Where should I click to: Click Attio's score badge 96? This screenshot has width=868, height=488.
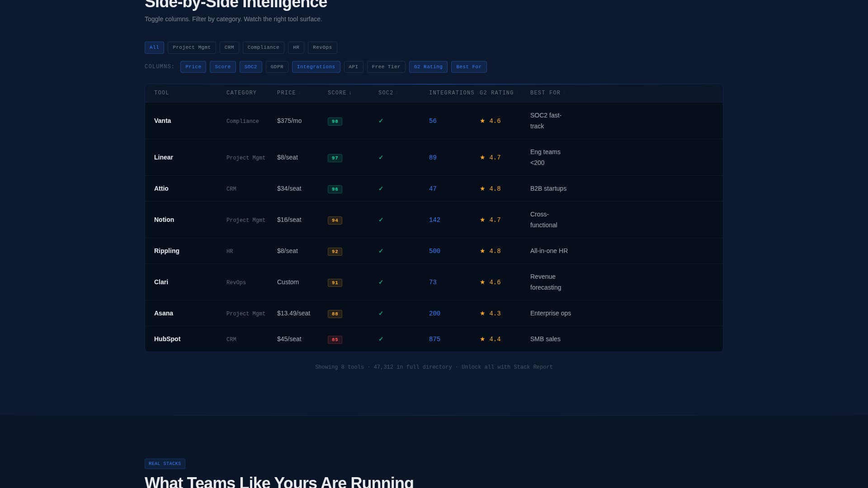(335, 189)
